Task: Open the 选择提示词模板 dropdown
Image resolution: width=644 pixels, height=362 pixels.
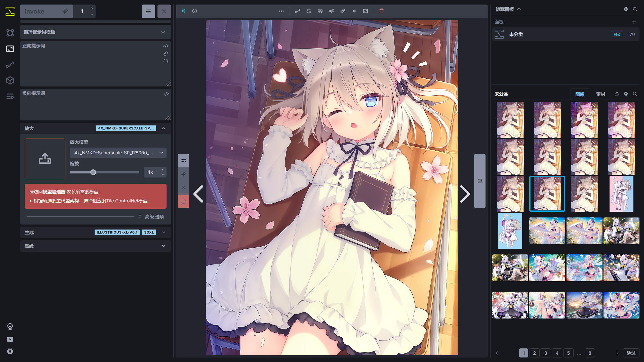Action: click(x=96, y=32)
